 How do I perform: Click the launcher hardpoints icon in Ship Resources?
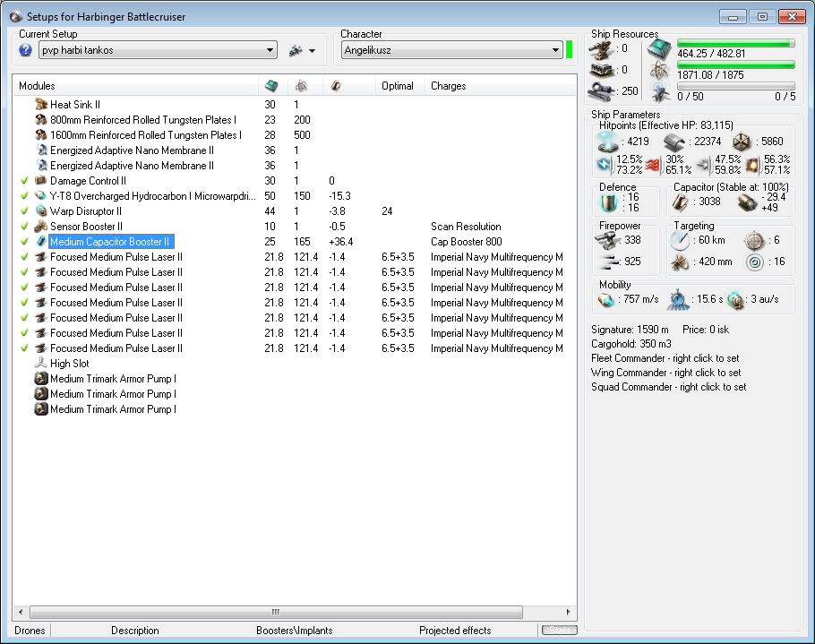[601, 70]
